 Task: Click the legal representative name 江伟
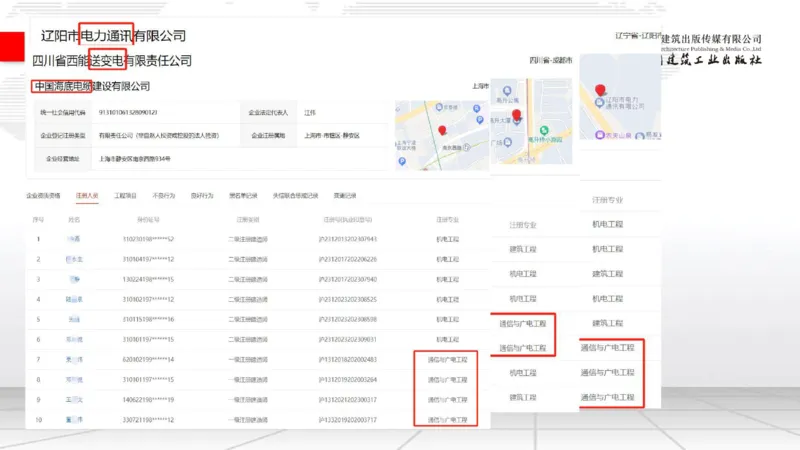click(310, 113)
